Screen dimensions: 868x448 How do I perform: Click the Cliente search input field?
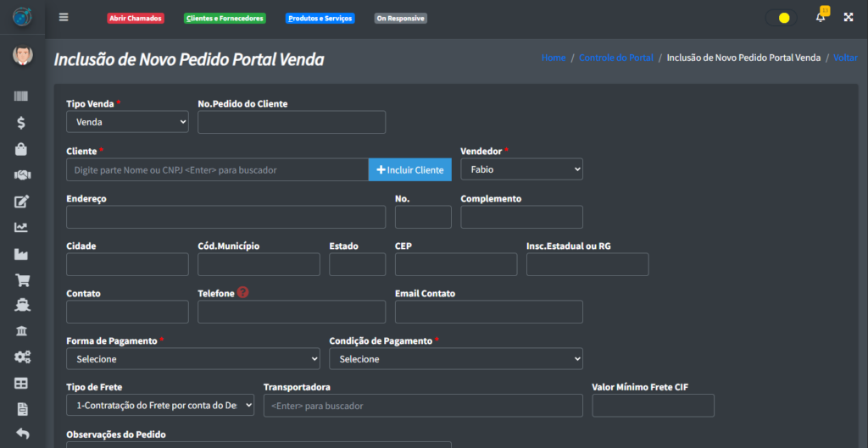(x=217, y=169)
